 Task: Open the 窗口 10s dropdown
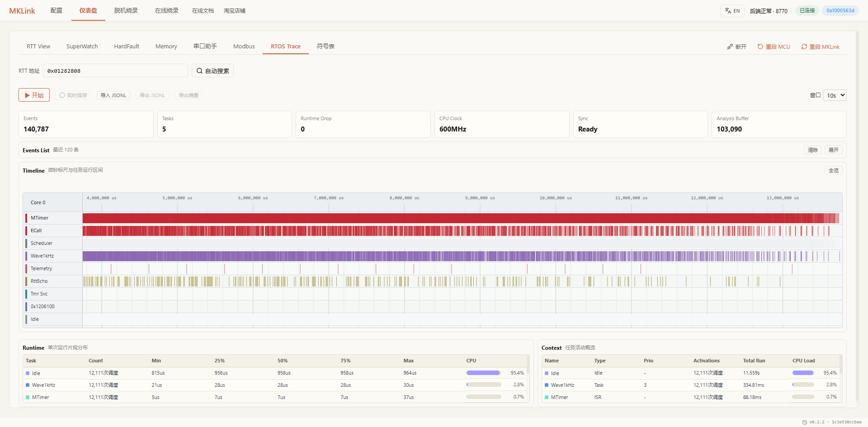(x=835, y=95)
